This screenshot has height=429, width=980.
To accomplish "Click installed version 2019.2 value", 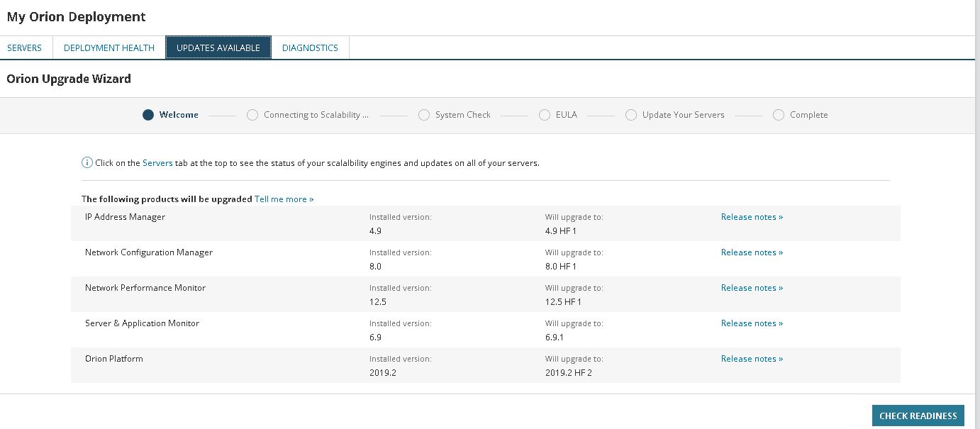I will (x=383, y=373).
